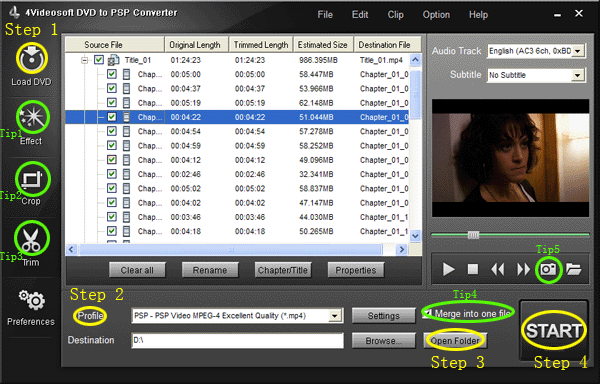Click the Rename button
600x384 pixels.
[x=210, y=270]
